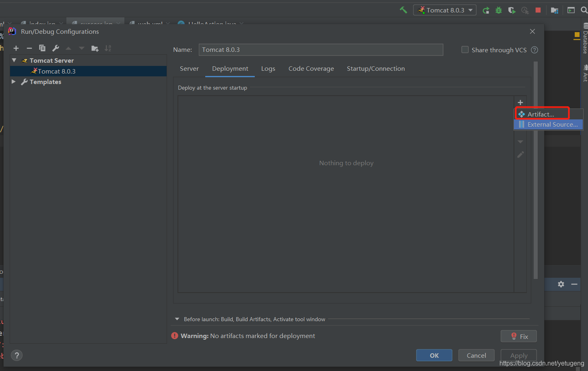Click the Name input field

click(321, 50)
